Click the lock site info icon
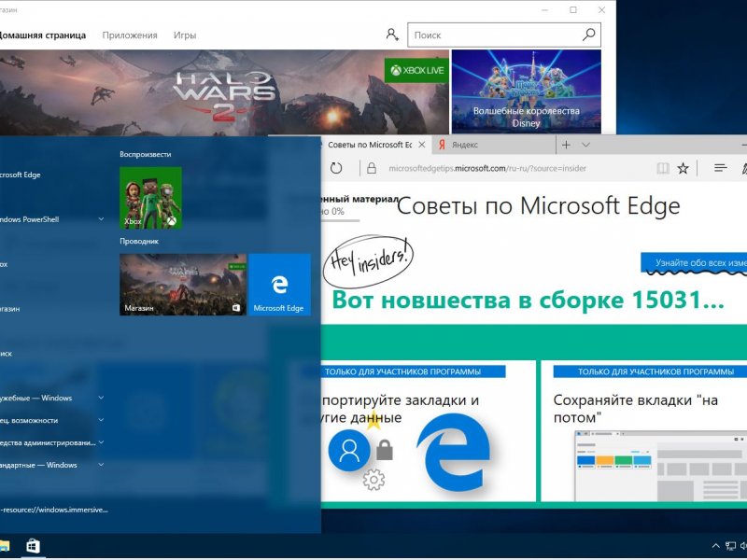The height and width of the screenshot is (560, 747). pyautogui.click(x=372, y=168)
